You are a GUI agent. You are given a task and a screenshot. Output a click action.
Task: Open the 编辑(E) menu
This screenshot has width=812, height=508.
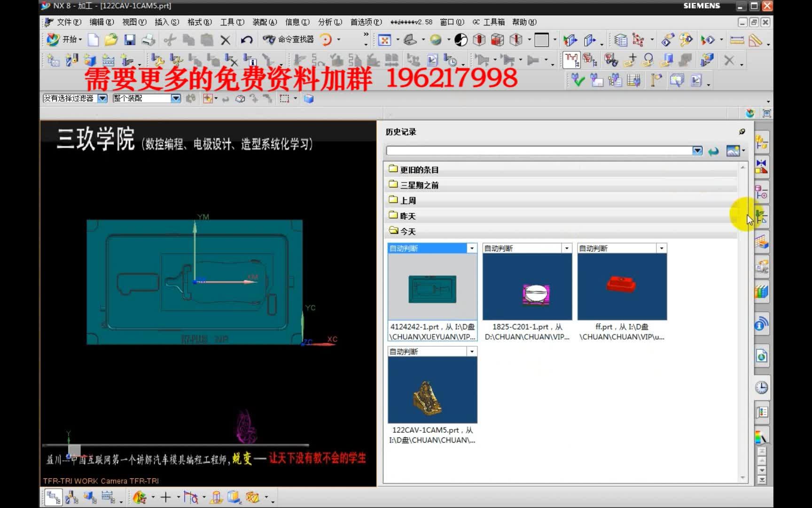(101, 22)
